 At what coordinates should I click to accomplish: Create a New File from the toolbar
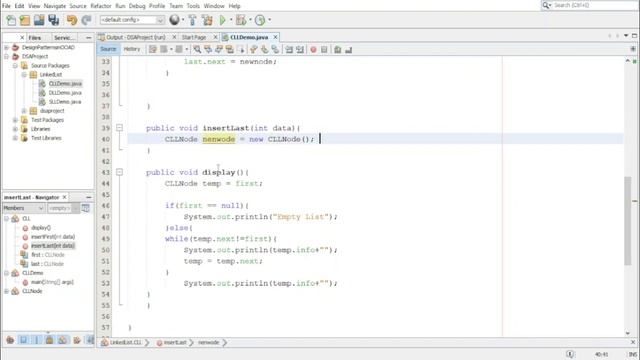11,20
